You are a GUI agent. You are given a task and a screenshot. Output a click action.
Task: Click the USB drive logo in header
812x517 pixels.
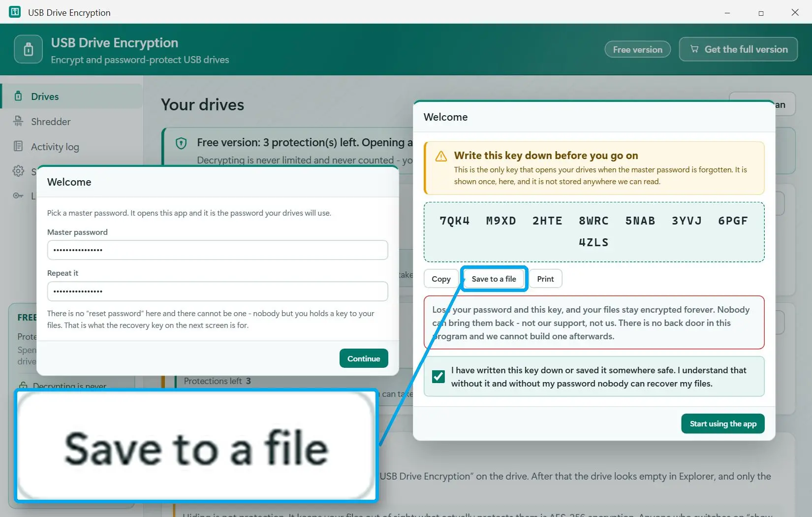(29, 49)
